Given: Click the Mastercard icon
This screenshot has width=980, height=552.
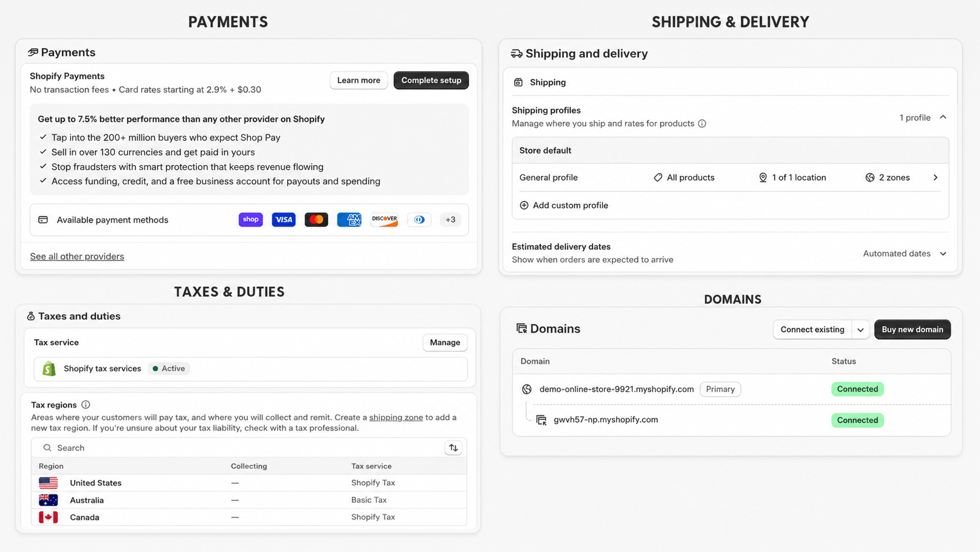Looking at the screenshot, I should point(317,219).
